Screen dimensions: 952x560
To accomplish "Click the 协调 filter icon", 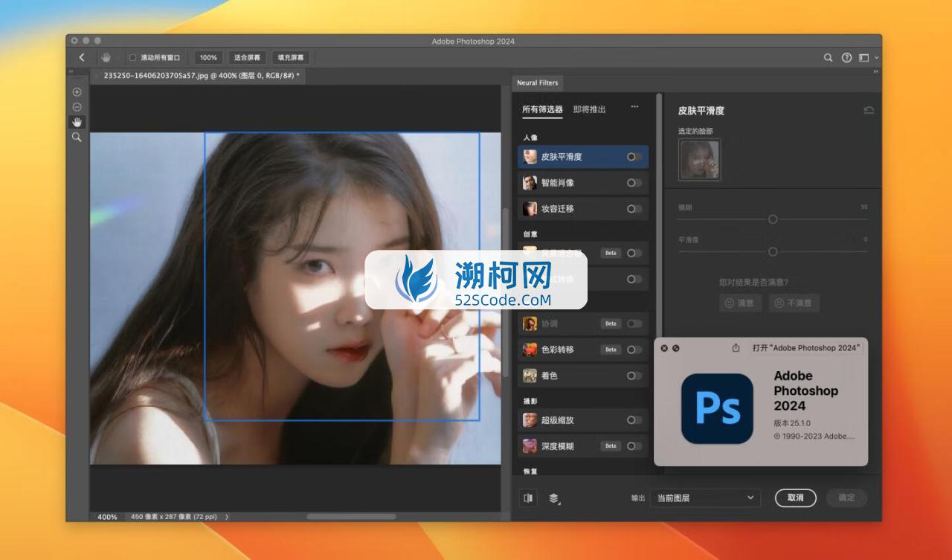I will pyautogui.click(x=530, y=324).
